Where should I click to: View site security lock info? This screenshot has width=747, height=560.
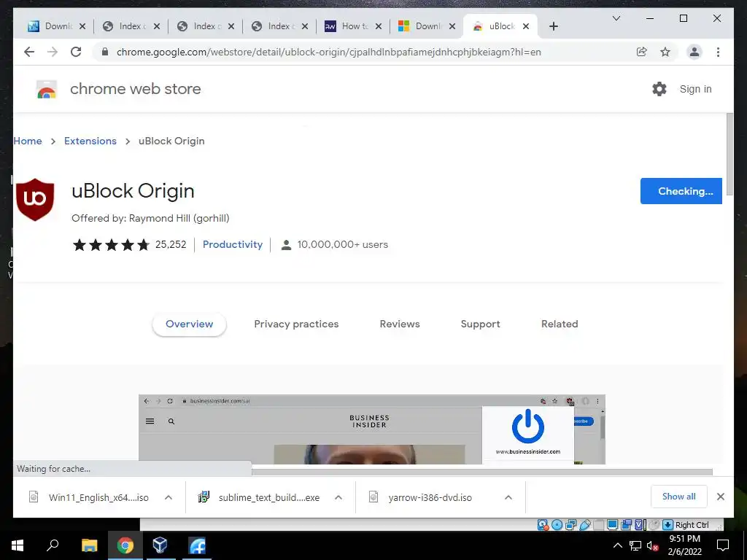(x=105, y=52)
